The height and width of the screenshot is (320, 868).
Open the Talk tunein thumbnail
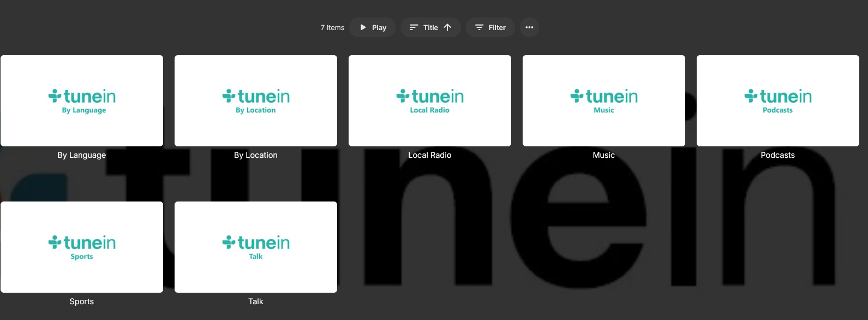pyautogui.click(x=256, y=247)
